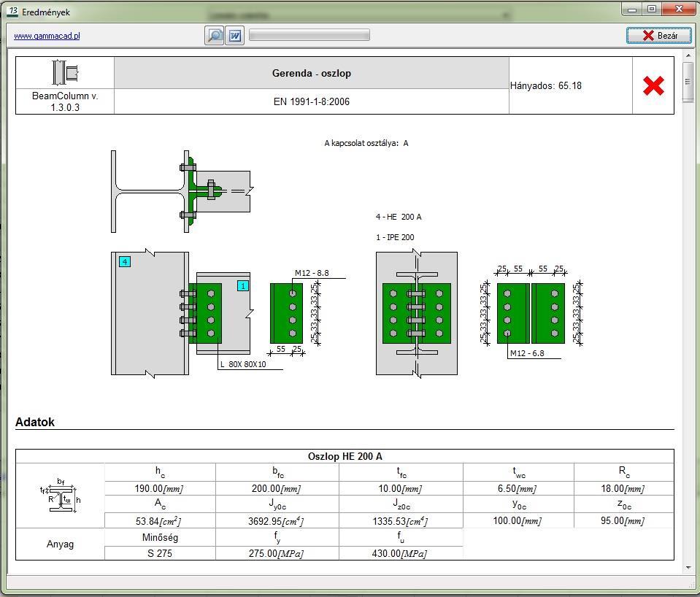
Task: Click the "M12 - 6.8" bolt label
Action: point(527,353)
